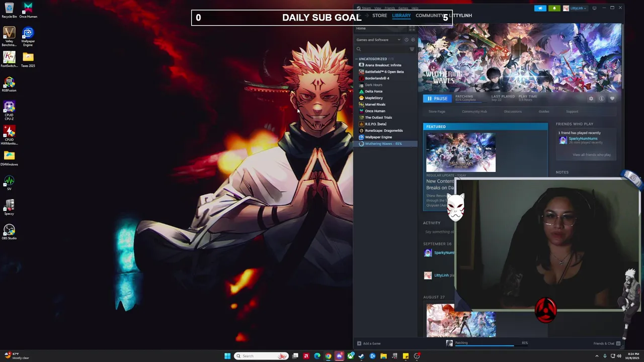
Task: Open the Store Page link
Action: pyautogui.click(x=437, y=112)
